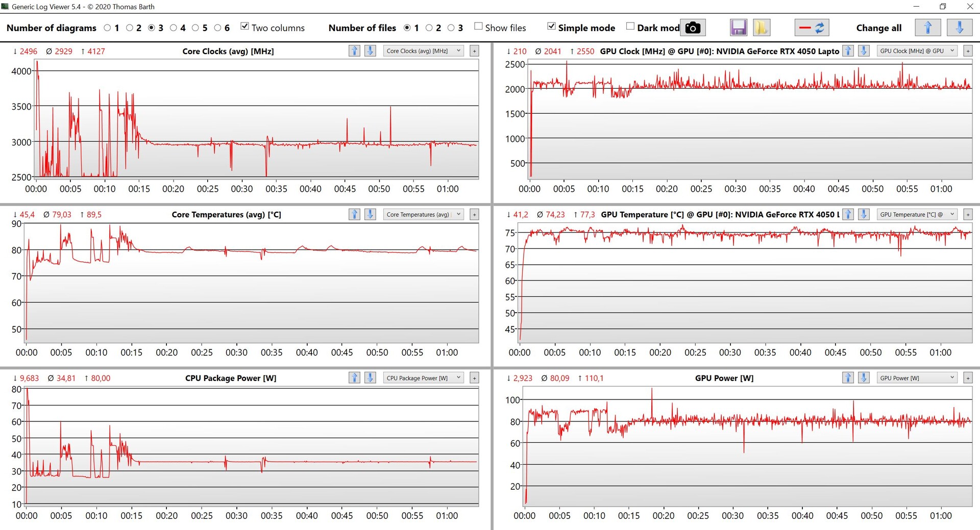This screenshot has height=530, width=980.
Task: Expand the CPU Package Power [W] dropdown
Action: (423, 378)
